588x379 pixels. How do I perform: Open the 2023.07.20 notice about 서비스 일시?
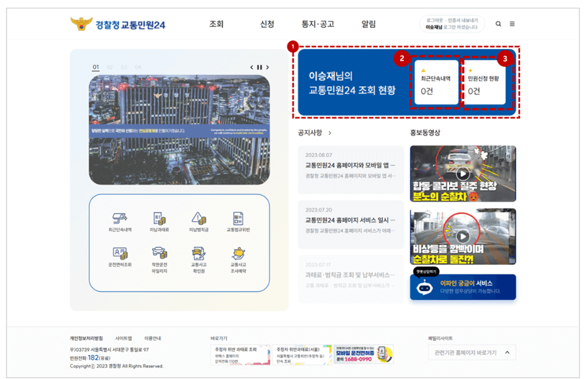tap(350, 224)
